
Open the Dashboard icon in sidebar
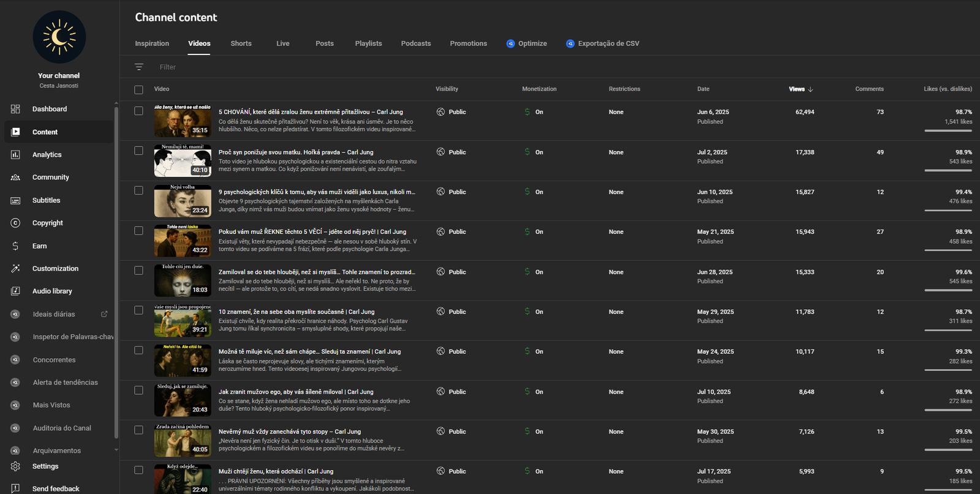15,109
